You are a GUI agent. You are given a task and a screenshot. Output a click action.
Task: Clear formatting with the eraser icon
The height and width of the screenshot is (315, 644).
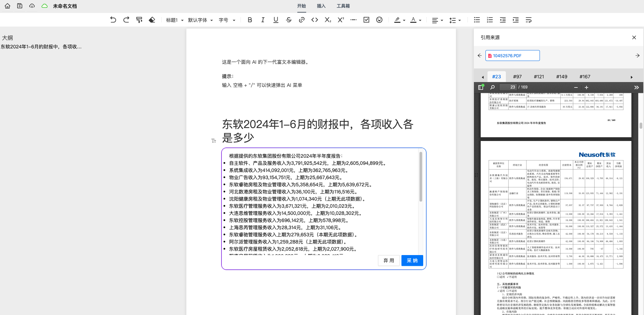pyautogui.click(x=152, y=20)
